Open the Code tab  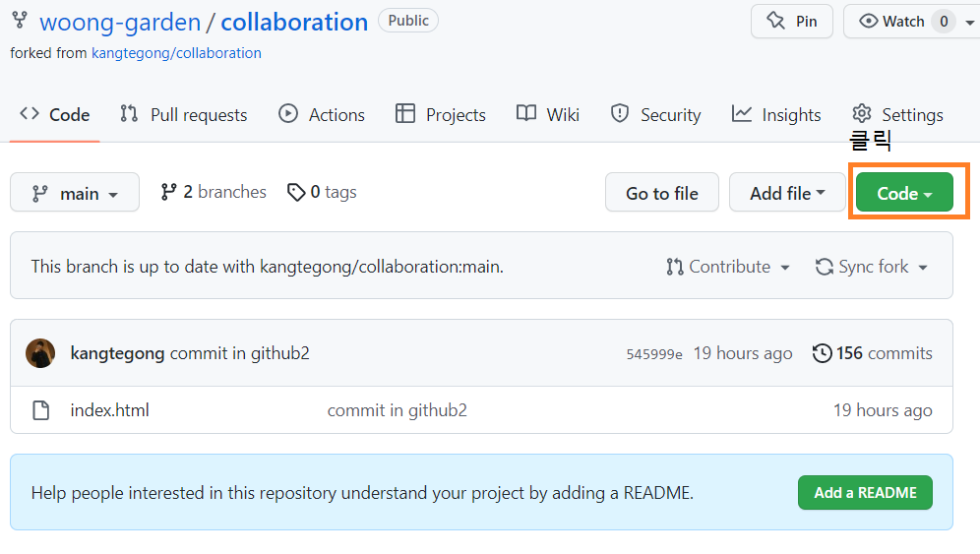pyautogui.click(x=55, y=114)
